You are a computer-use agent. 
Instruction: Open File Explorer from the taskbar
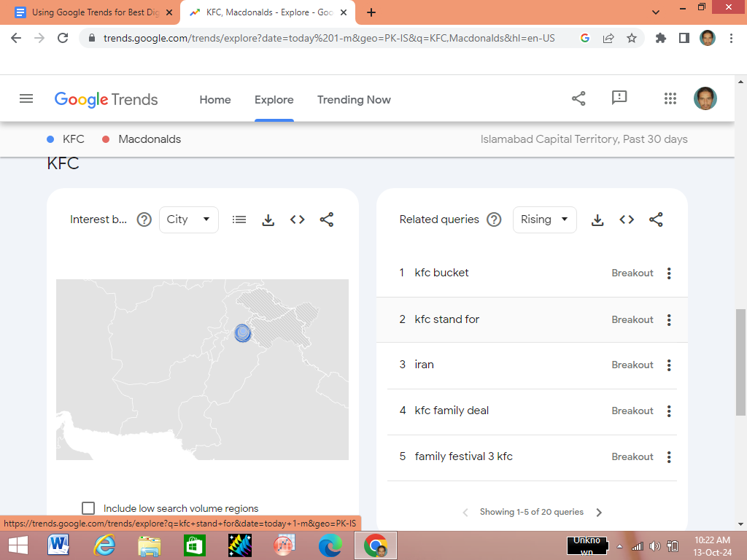pos(149,545)
